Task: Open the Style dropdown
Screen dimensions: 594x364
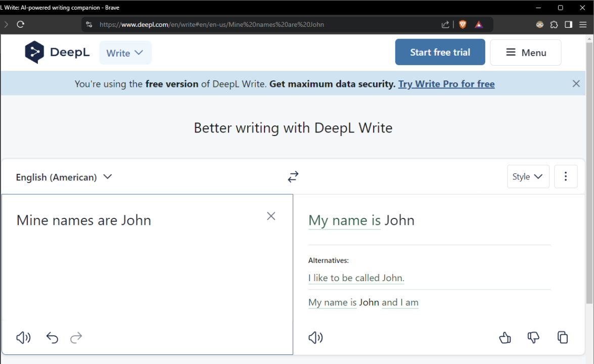Action: [x=528, y=176]
